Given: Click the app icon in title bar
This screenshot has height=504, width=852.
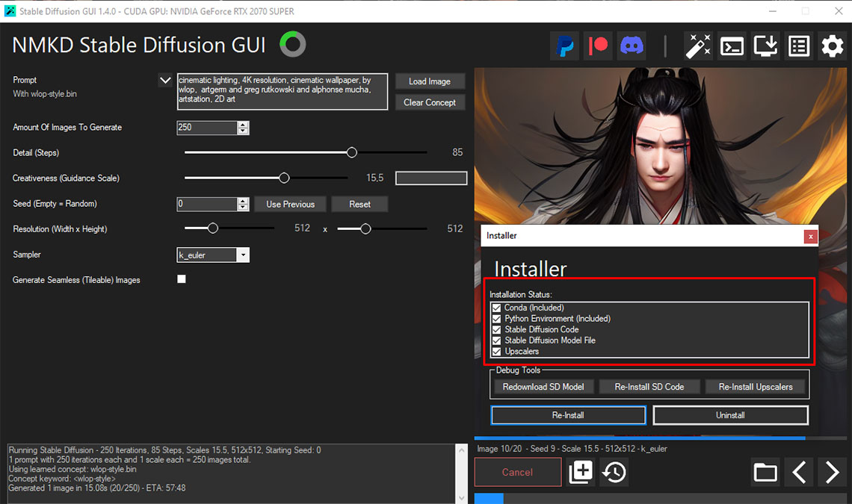Looking at the screenshot, I should click(10, 11).
